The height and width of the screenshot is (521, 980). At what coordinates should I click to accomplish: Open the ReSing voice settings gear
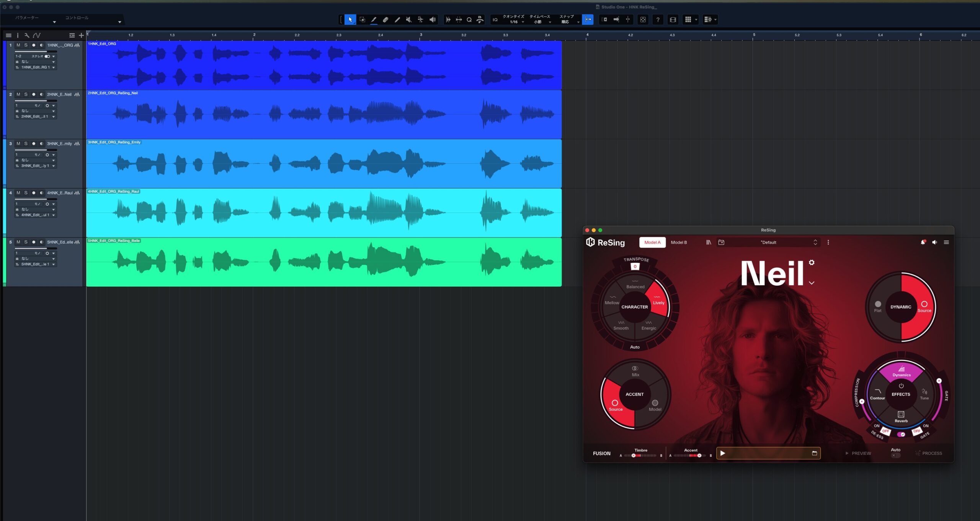coord(812,262)
